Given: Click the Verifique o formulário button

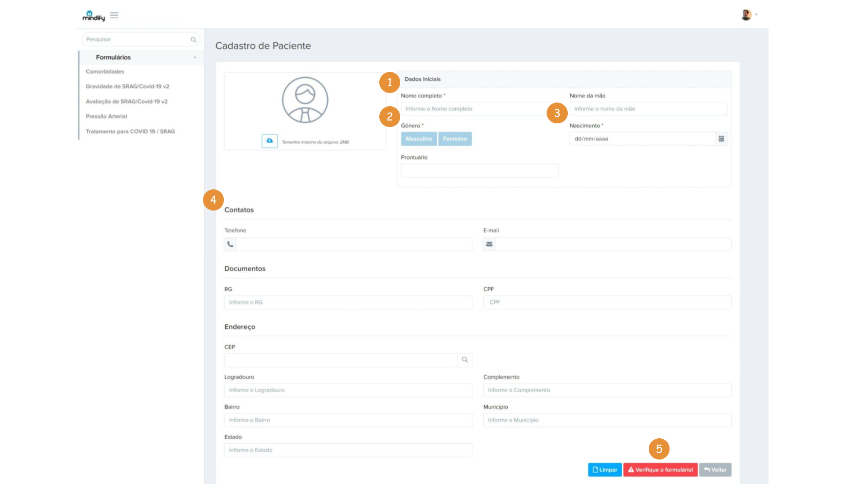Looking at the screenshot, I should [660, 470].
